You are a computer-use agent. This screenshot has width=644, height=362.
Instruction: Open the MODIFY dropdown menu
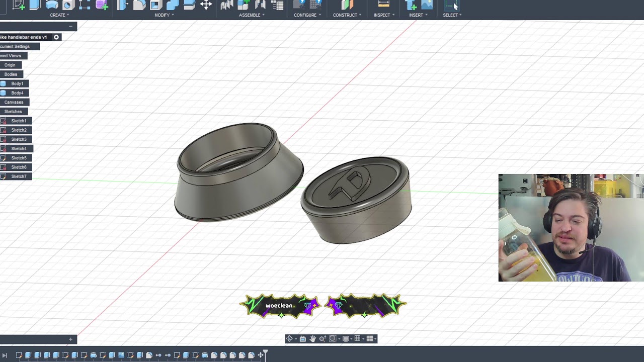164,15
